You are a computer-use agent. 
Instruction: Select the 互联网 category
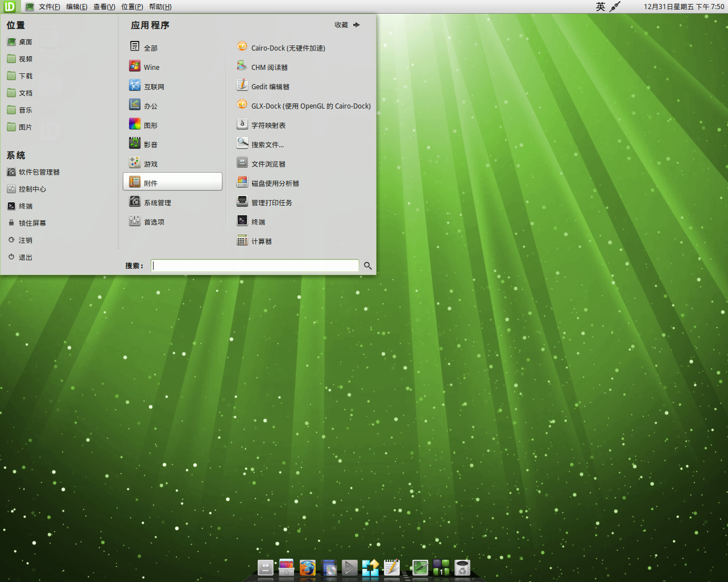pos(172,86)
